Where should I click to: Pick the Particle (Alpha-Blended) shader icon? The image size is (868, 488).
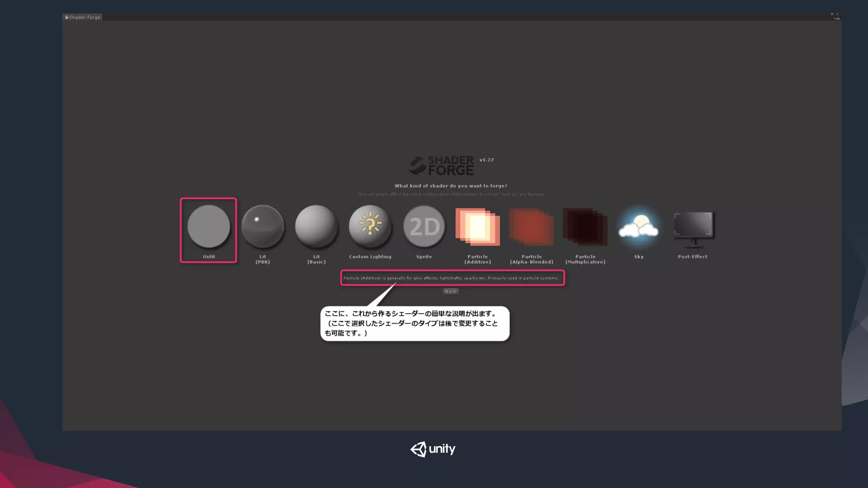531,227
